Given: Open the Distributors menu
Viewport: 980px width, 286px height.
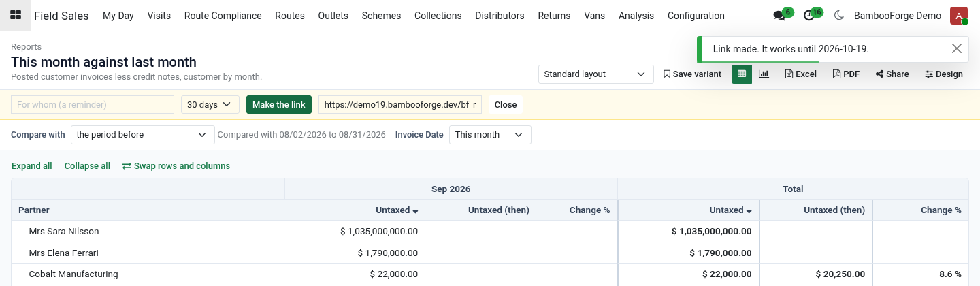Looking at the screenshot, I should tap(500, 16).
